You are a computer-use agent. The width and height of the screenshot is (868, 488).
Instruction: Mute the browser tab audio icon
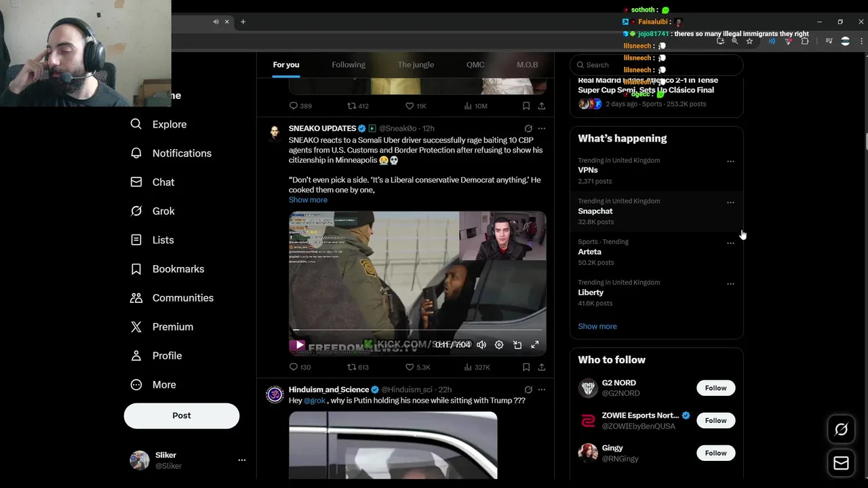[216, 22]
